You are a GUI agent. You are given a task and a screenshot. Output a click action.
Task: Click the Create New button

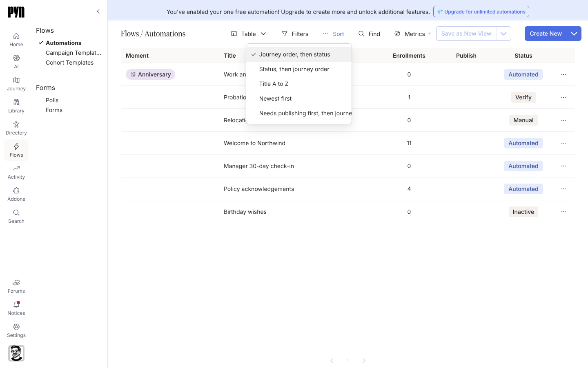546,34
